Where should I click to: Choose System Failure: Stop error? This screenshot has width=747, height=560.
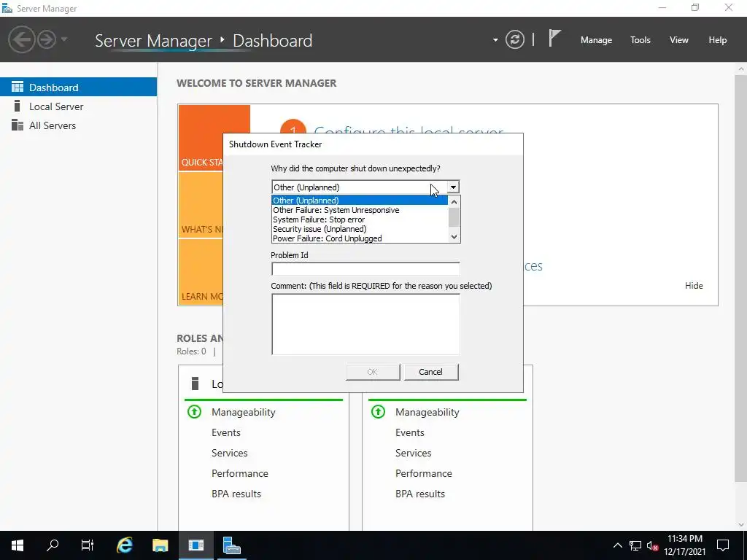coord(360,219)
